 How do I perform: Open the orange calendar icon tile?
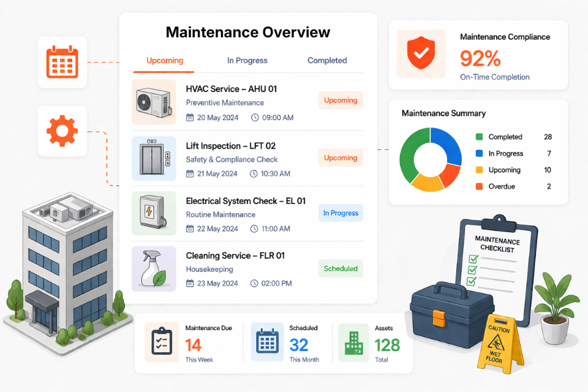coord(62,62)
